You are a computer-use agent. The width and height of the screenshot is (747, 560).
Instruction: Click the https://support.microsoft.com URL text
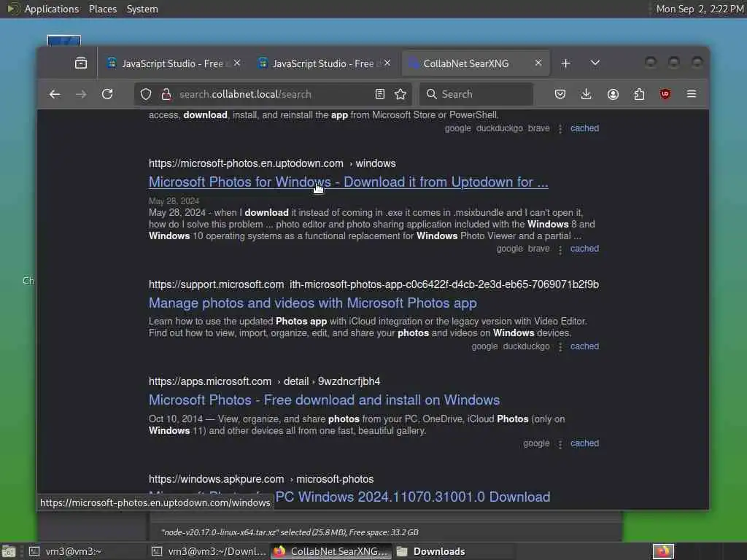coord(216,284)
